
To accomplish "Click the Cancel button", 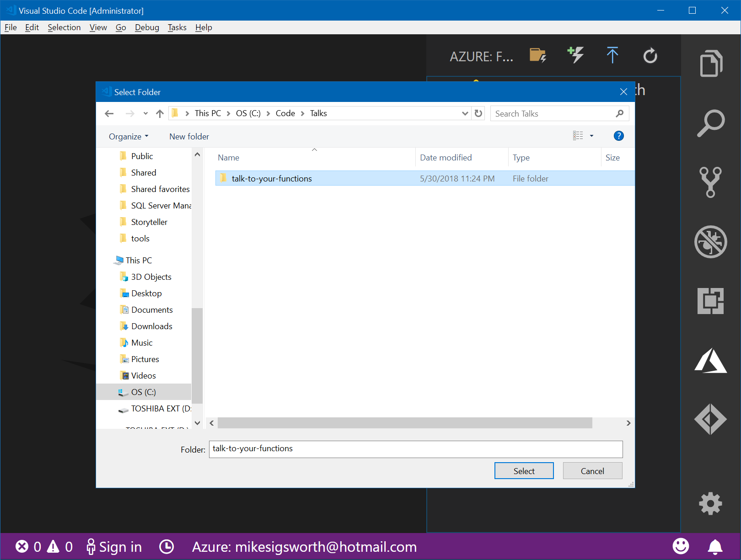I will (x=592, y=471).
